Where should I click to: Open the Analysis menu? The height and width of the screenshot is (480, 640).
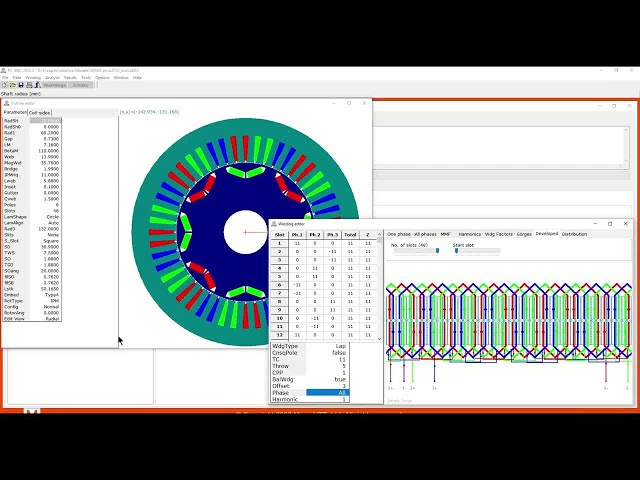point(52,78)
